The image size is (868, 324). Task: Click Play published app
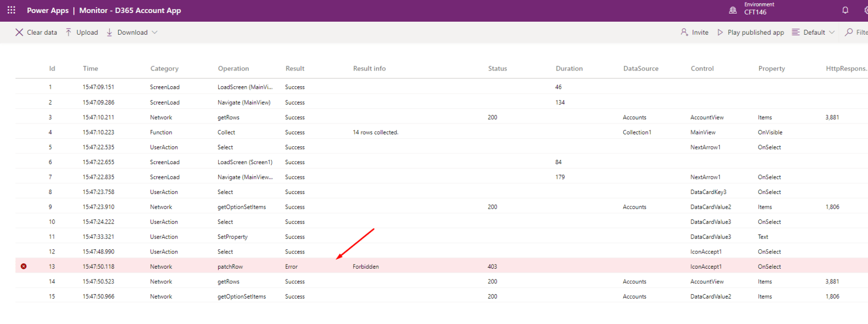(751, 33)
